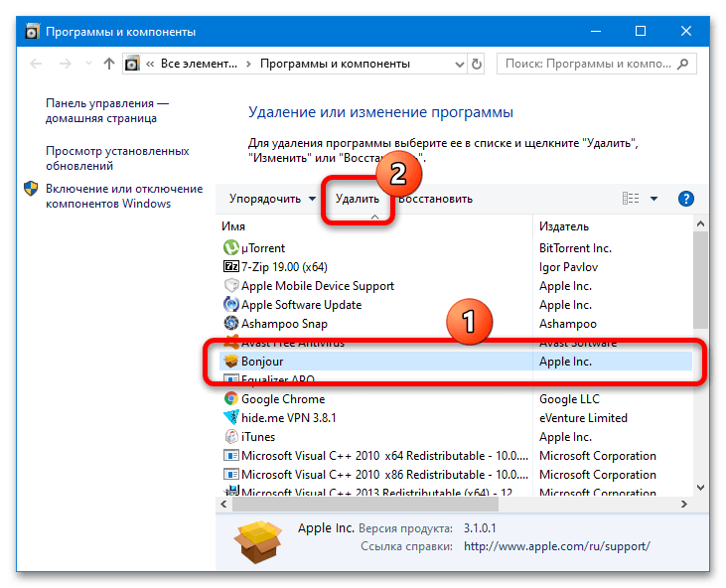This screenshot has width=726, height=588.
Task: Click the iTunes icon
Action: [x=230, y=437]
